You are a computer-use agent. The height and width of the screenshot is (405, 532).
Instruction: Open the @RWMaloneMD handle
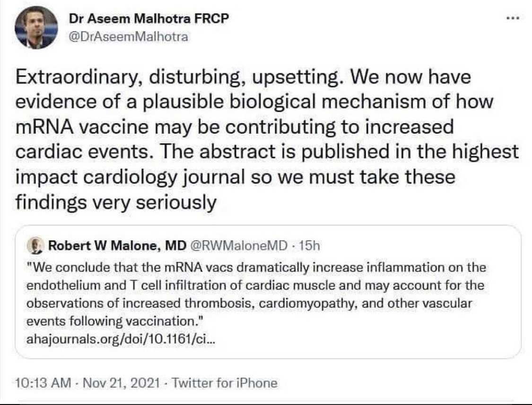(x=238, y=246)
